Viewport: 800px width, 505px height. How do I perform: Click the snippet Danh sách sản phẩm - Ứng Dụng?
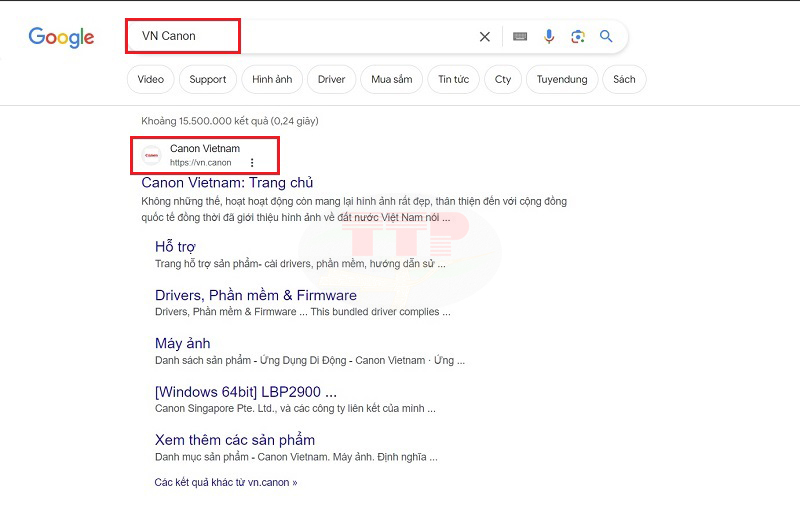coord(310,360)
